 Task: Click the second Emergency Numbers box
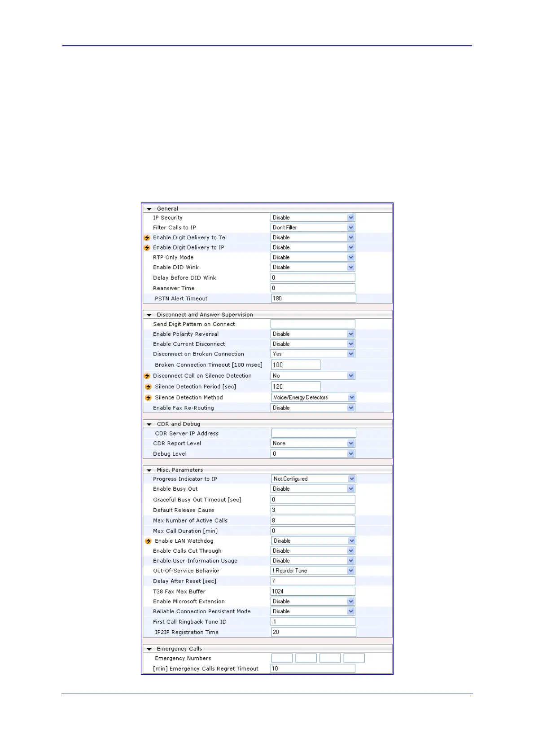click(306, 658)
